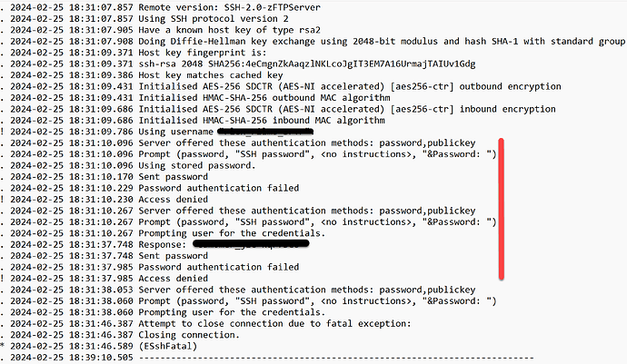Click the HMAC-SHA-256 inbound MAC algorithm line
The height and width of the screenshot is (364, 627).
(193, 120)
